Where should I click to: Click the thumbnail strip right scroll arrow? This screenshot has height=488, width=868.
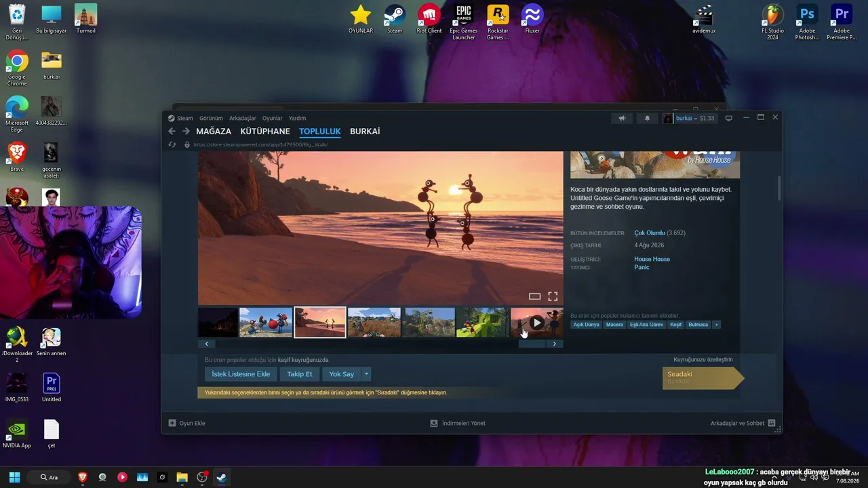tap(555, 344)
